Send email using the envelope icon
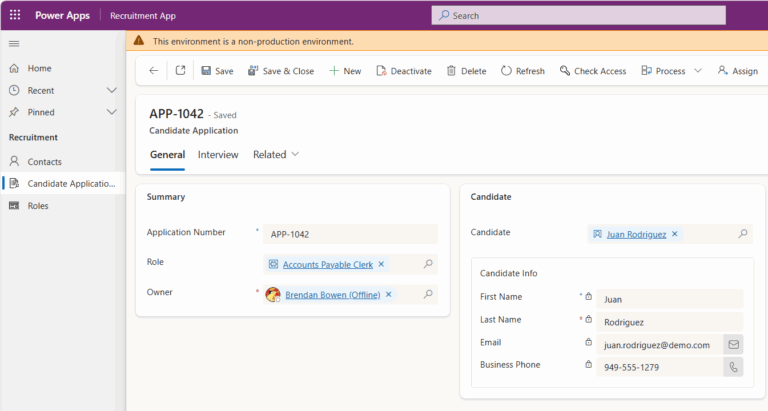This screenshot has height=411, width=768. coord(733,344)
